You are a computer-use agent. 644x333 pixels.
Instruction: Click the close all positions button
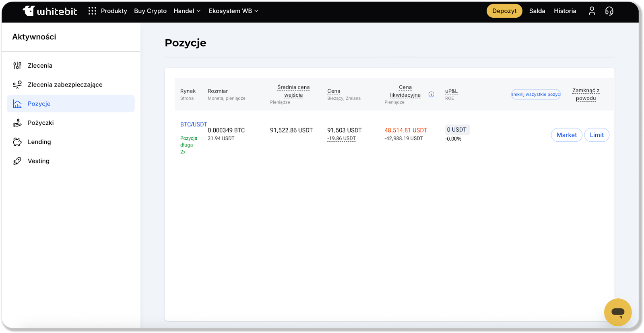(536, 94)
